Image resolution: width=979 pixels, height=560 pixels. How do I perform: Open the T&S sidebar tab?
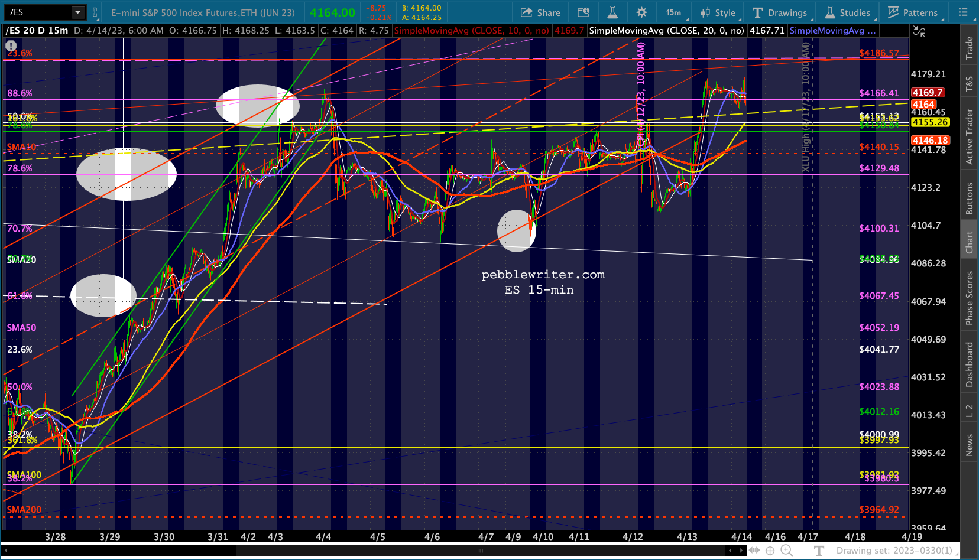pyautogui.click(x=970, y=84)
